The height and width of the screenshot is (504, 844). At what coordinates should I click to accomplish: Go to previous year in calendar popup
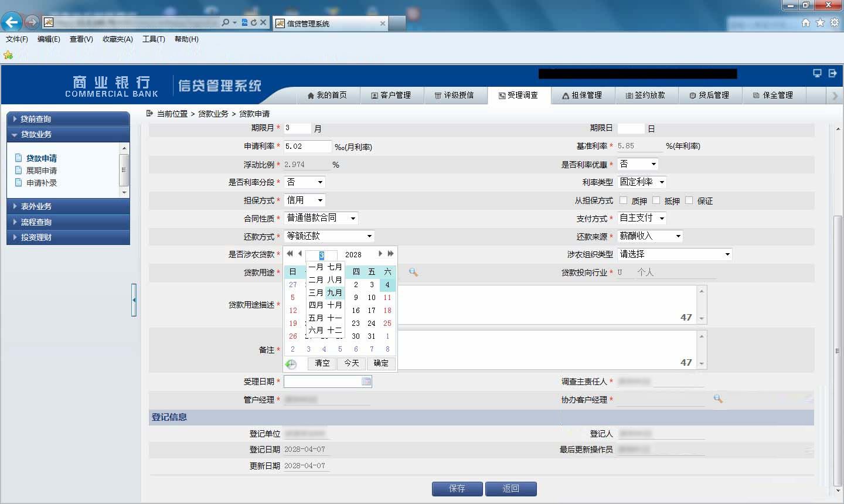pyautogui.click(x=290, y=254)
